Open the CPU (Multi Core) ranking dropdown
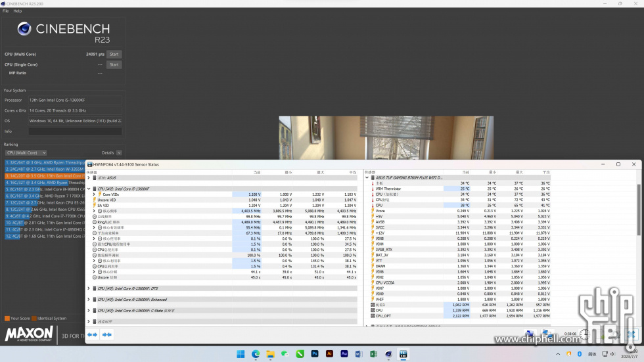Image resolution: width=644 pixels, height=362 pixels. [x=26, y=152]
